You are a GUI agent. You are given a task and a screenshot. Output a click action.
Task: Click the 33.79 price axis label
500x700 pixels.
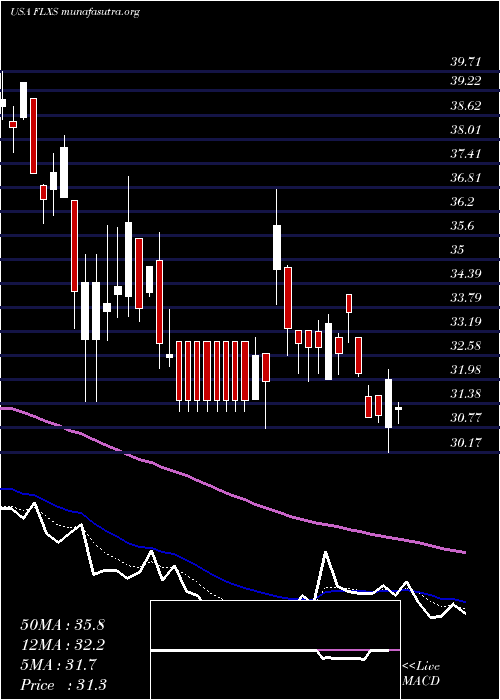465,298
